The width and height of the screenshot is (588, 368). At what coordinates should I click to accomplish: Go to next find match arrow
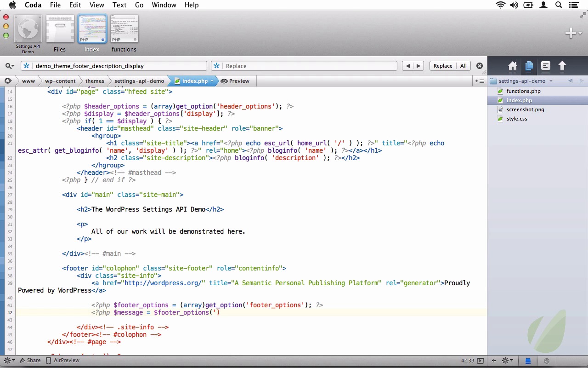418,66
